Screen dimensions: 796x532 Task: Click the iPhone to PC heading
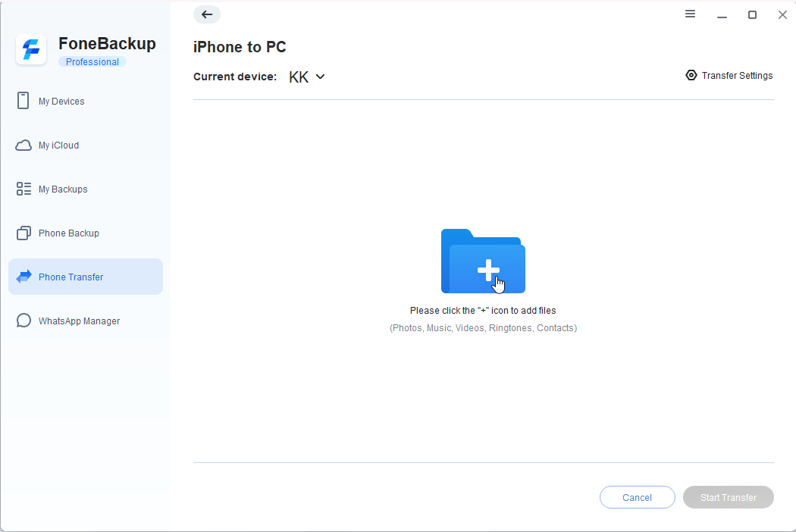[x=240, y=47]
